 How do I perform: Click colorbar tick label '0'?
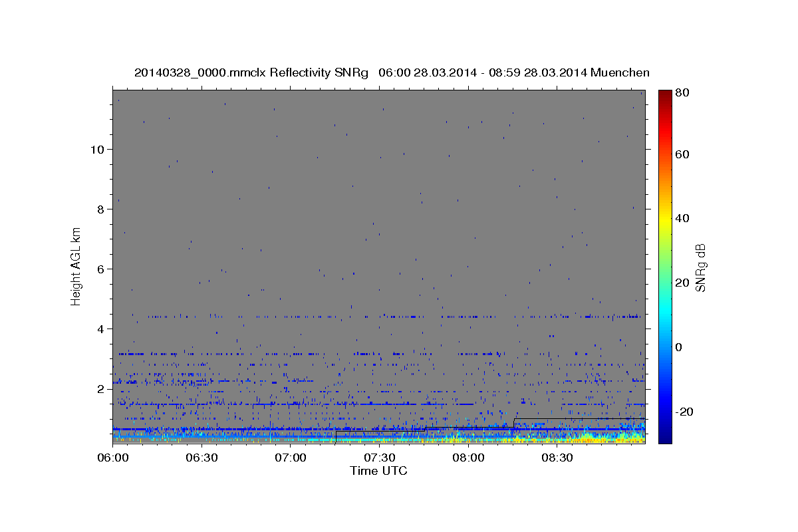tap(680, 347)
